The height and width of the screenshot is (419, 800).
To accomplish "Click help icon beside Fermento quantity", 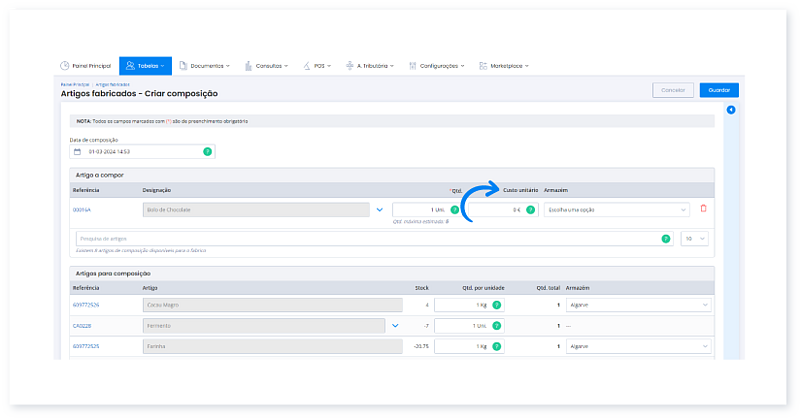I will pos(497,325).
